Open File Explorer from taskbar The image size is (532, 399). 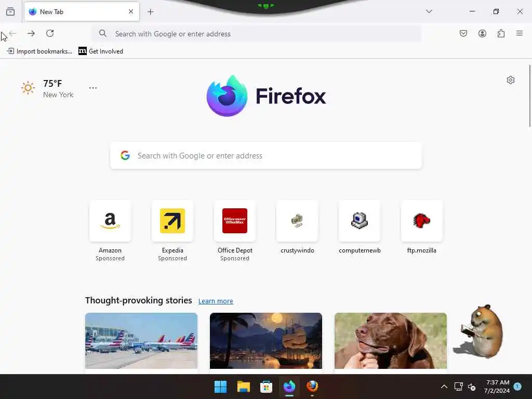[x=243, y=387]
